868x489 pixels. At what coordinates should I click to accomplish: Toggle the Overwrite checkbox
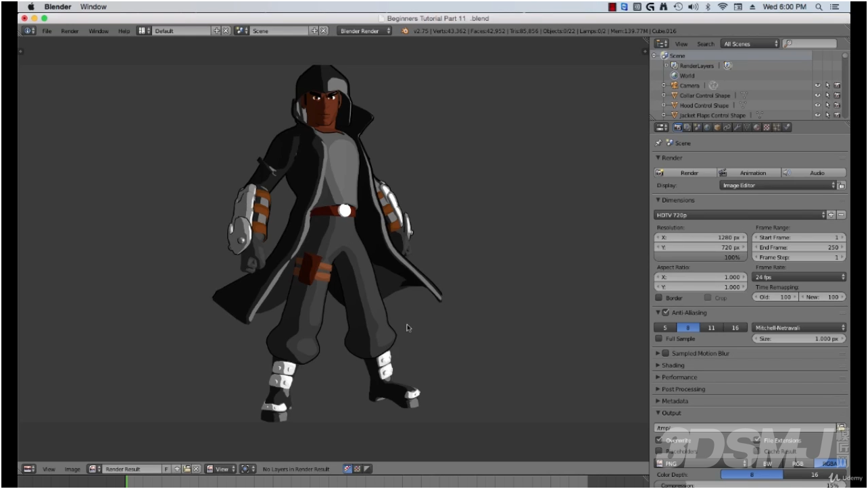click(659, 440)
